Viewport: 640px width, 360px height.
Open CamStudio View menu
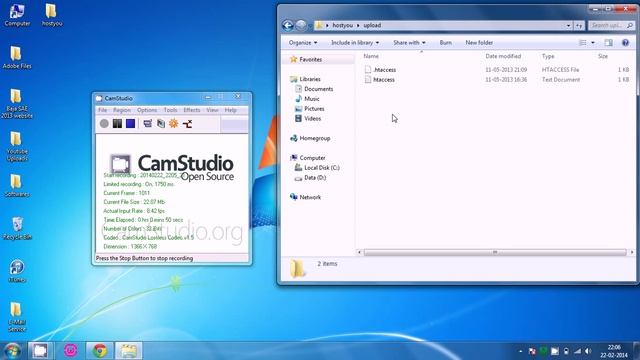[x=212, y=110]
